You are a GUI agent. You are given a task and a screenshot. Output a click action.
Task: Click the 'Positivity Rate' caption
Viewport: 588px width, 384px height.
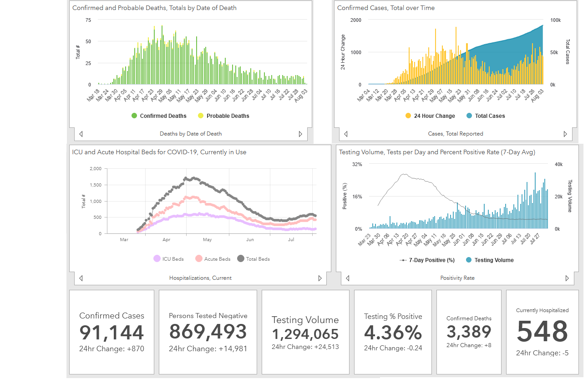click(457, 278)
